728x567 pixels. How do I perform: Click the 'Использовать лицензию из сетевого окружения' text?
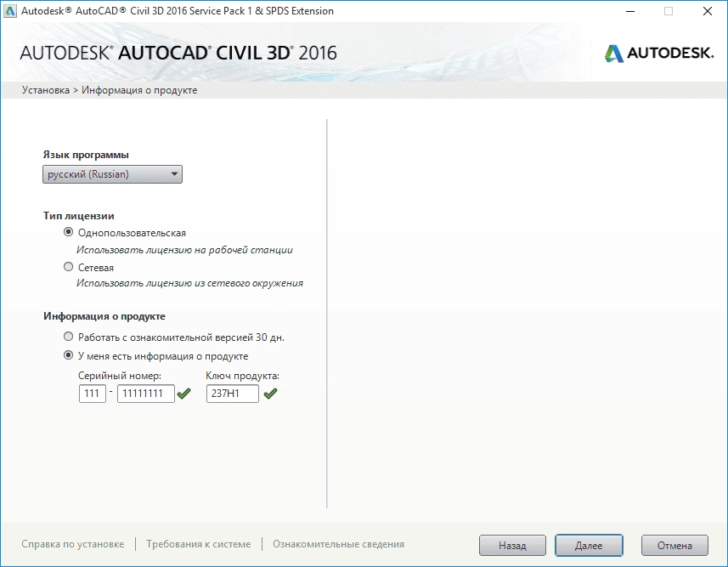190,283
